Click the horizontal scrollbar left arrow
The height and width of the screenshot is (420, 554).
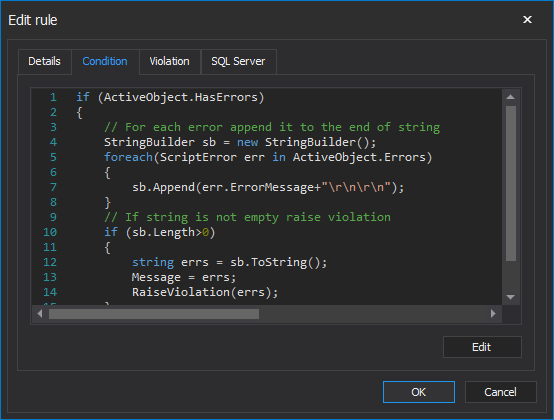click(x=40, y=313)
